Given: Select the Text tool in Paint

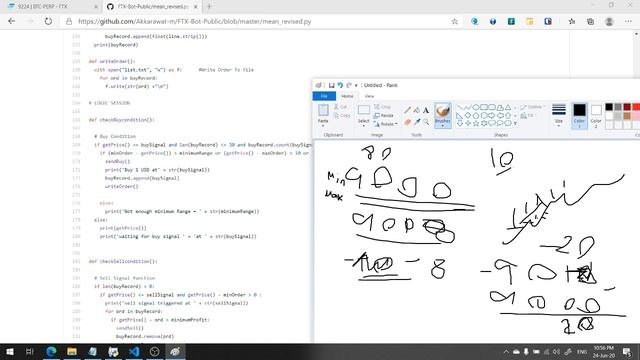Looking at the screenshot, I should (x=426, y=110).
